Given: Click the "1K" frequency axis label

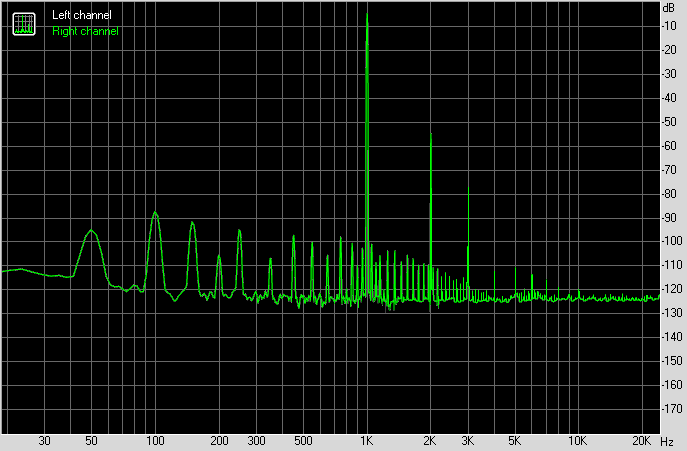Looking at the screenshot, I should coord(367,441).
